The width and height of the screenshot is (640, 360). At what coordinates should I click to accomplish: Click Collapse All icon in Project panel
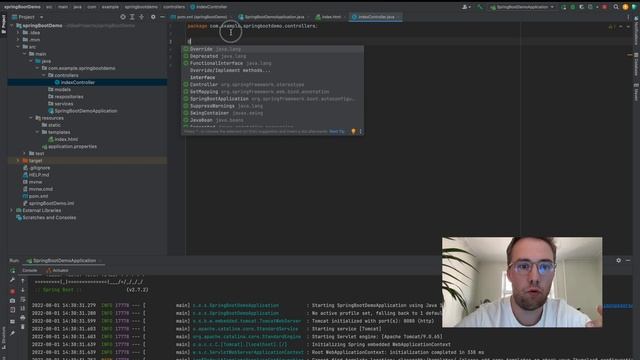(x=142, y=17)
